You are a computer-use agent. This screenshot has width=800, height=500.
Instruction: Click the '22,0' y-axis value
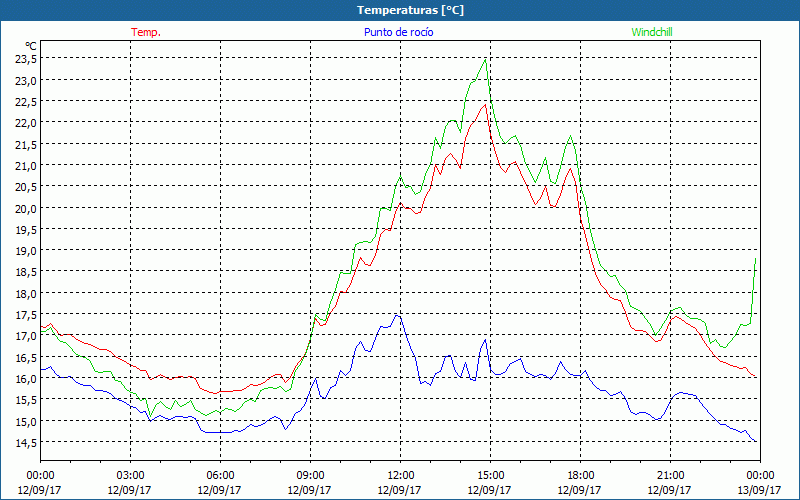tap(26, 122)
